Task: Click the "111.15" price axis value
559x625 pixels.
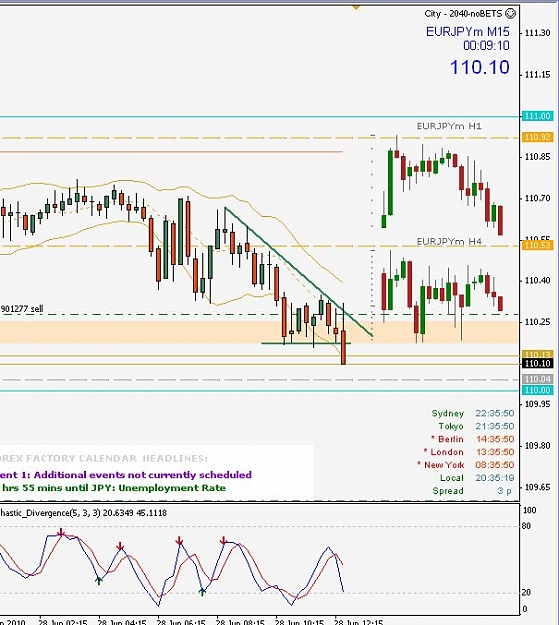Action: 537,75
